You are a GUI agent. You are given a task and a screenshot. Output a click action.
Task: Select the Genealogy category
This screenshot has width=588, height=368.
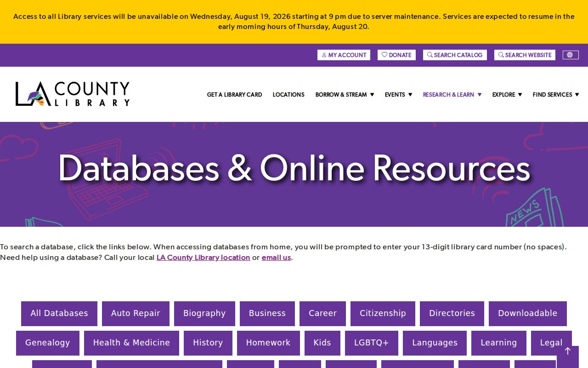coord(48,343)
